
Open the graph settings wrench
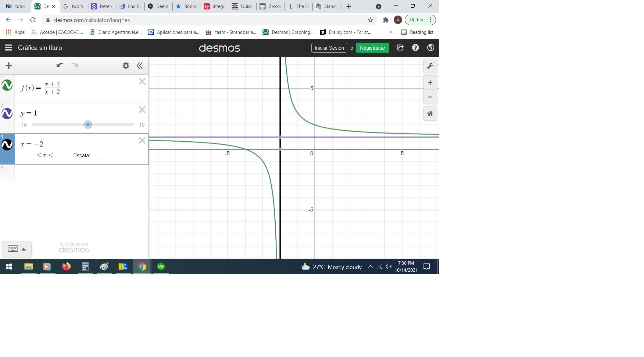(430, 66)
